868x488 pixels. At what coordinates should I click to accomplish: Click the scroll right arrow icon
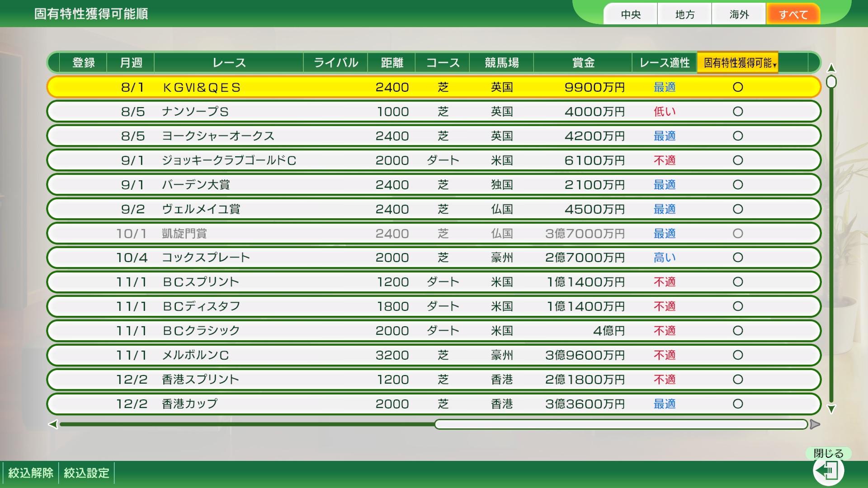pyautogui.click(x=815, y=424)
